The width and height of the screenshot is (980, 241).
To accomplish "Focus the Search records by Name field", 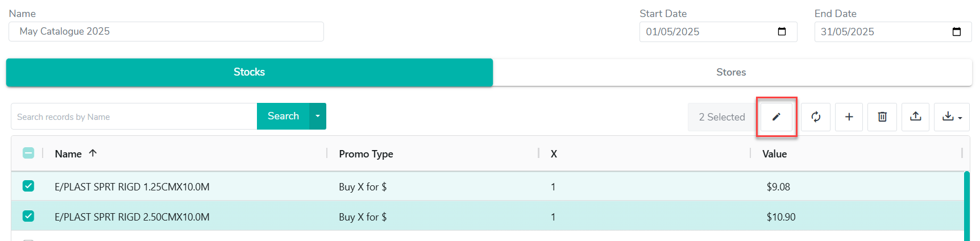I will coord(134,117).
